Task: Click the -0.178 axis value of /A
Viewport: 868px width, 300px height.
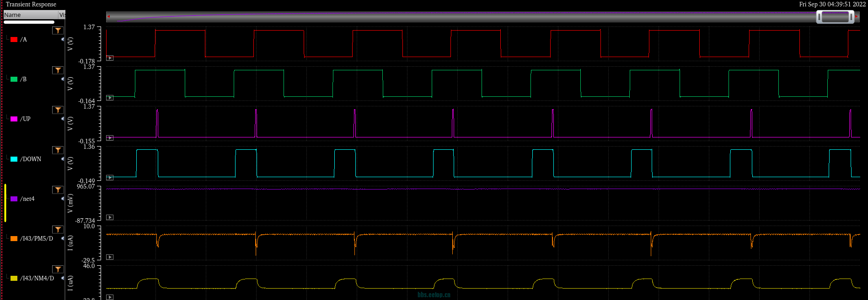Action: 87,61
